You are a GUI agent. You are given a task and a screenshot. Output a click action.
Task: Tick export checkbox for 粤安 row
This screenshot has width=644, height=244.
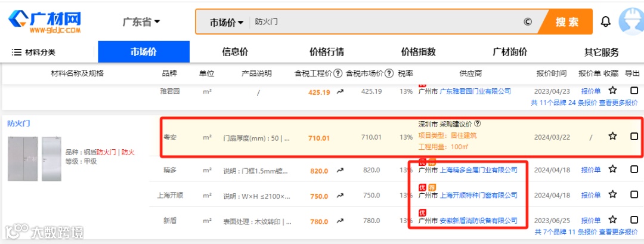[x=634, y=137]
